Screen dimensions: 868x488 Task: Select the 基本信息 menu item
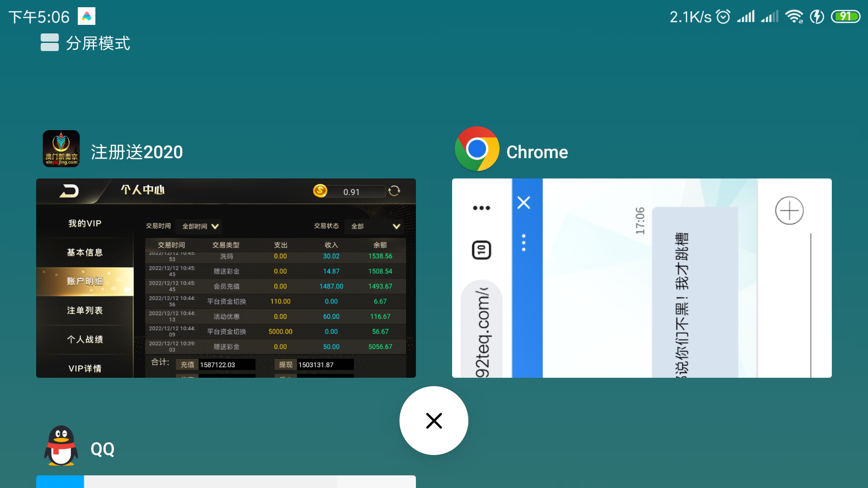tap(85, 252)
